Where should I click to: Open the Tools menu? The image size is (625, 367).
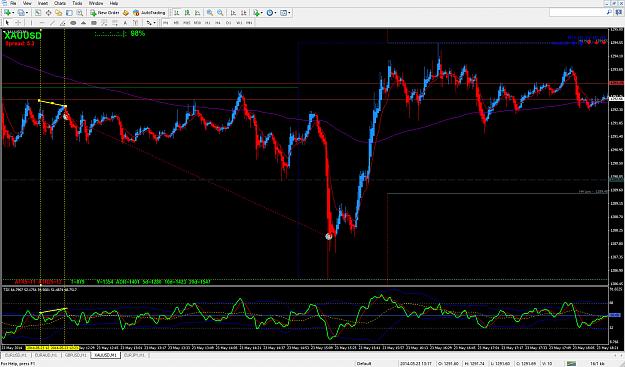coord(77,3)
